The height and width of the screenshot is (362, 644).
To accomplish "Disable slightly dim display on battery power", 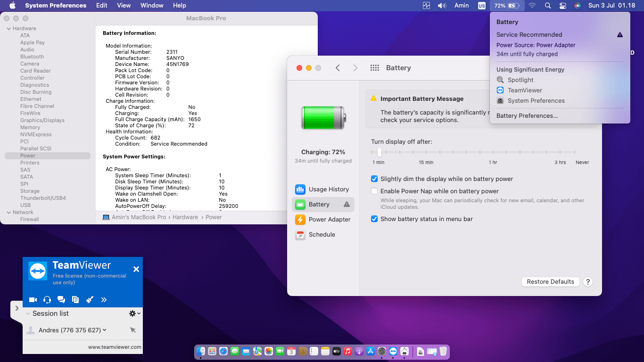I will click(x=374, y=179).
